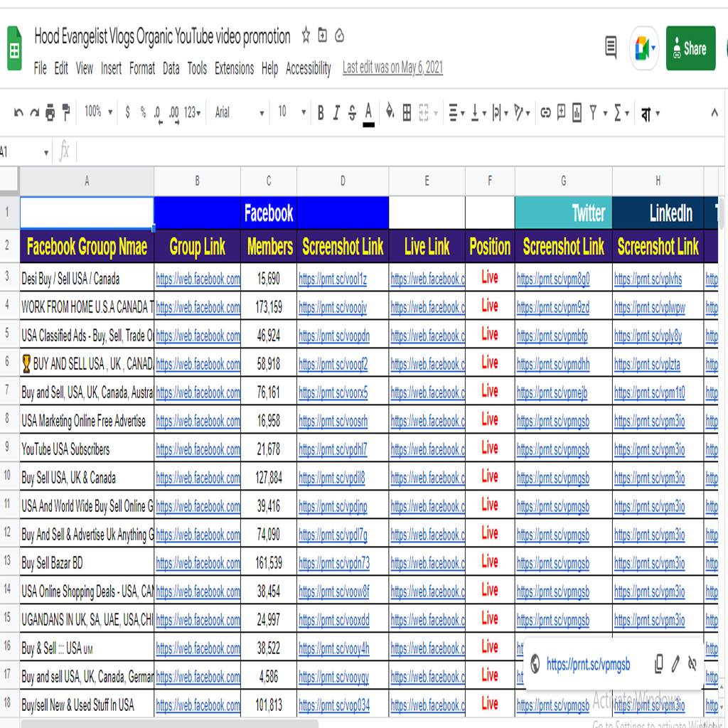
Task: Star the document
Action: [306, 36]
